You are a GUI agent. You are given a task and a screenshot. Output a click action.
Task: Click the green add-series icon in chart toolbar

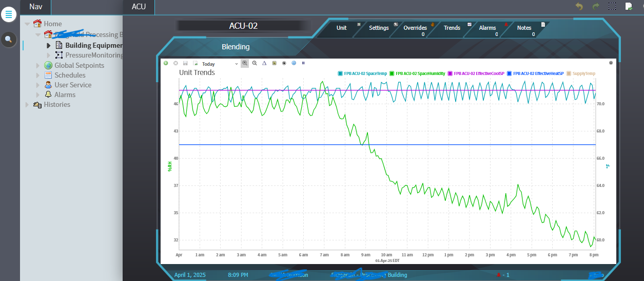tap(166, 63)
